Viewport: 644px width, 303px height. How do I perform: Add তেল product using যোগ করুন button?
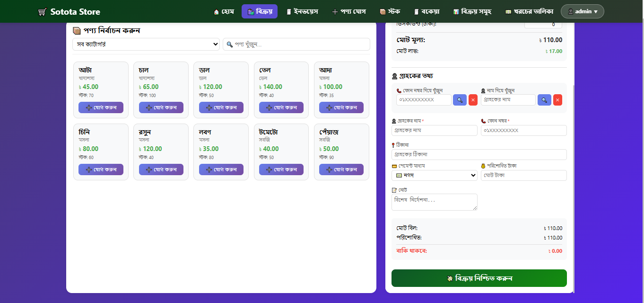(281, 107)
